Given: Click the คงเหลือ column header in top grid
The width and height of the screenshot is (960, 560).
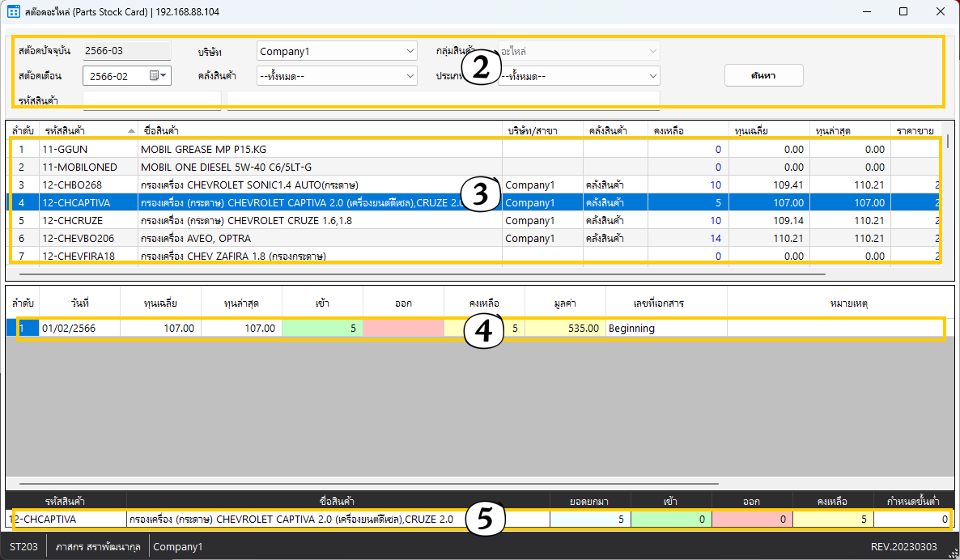Looking at the screenshot, I should tap(687, 129).
